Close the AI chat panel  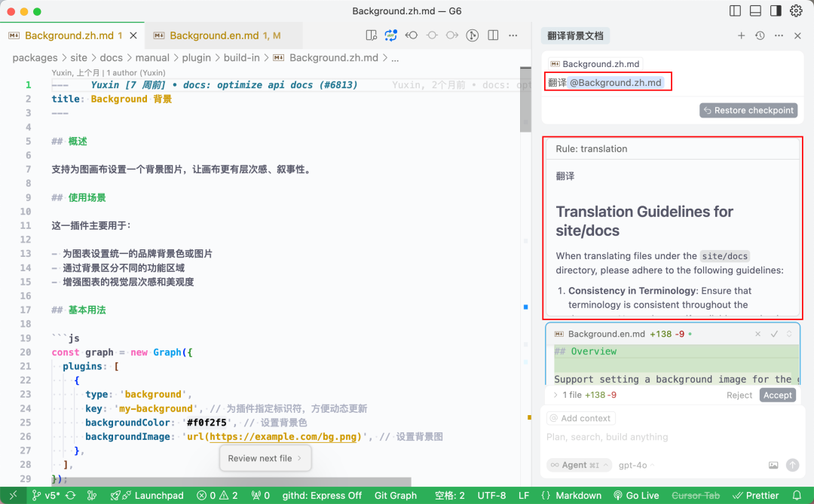[798, 35]
